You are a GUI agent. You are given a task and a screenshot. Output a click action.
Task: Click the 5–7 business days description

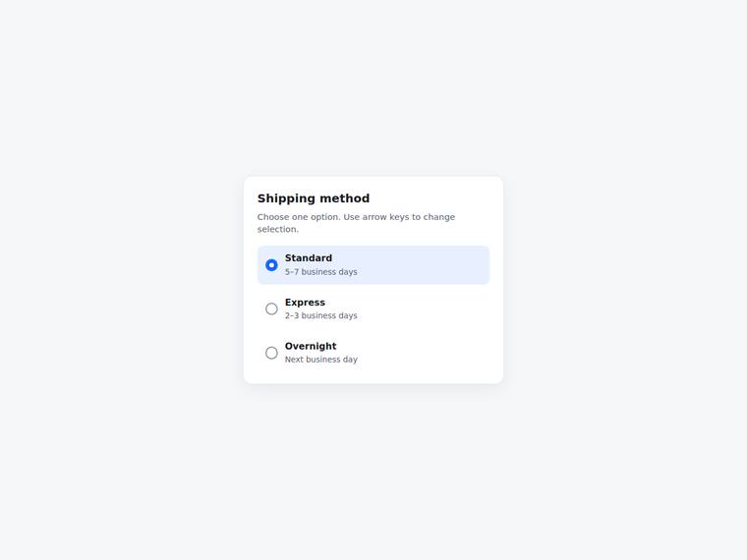tap(321, 272)
